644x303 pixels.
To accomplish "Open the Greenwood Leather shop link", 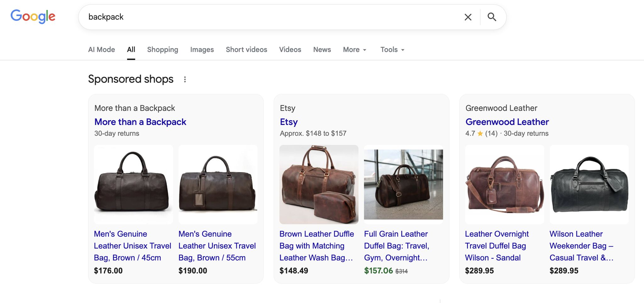I will pos(507,122).
